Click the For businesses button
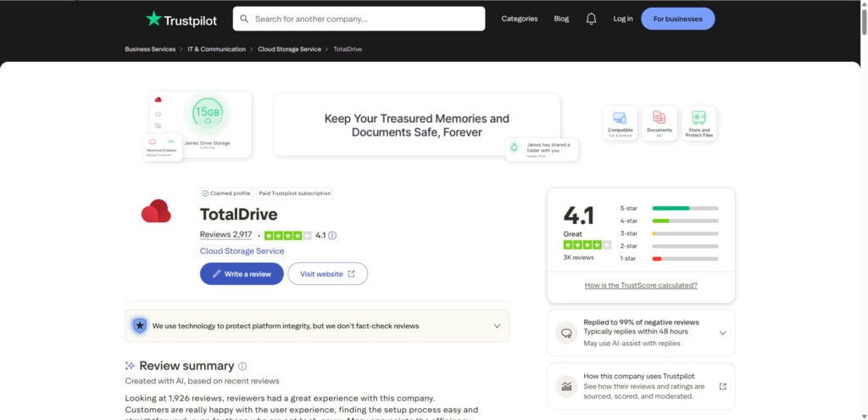 pos(677,19)
